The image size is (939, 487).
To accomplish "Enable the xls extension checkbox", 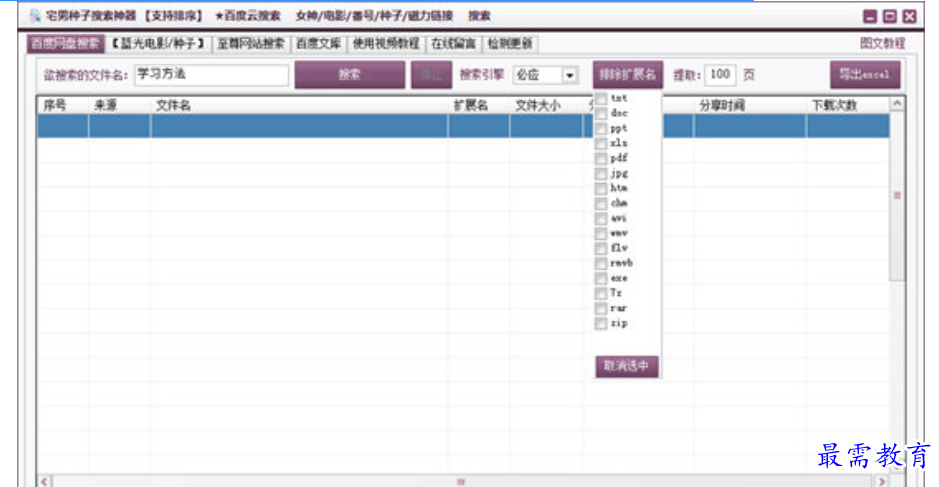I will click(x=601, y=143).
